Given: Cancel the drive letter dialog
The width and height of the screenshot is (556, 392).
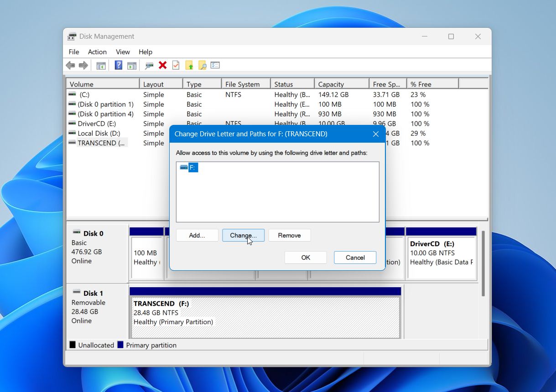Looking at the screenshot, I should [355, 258].
